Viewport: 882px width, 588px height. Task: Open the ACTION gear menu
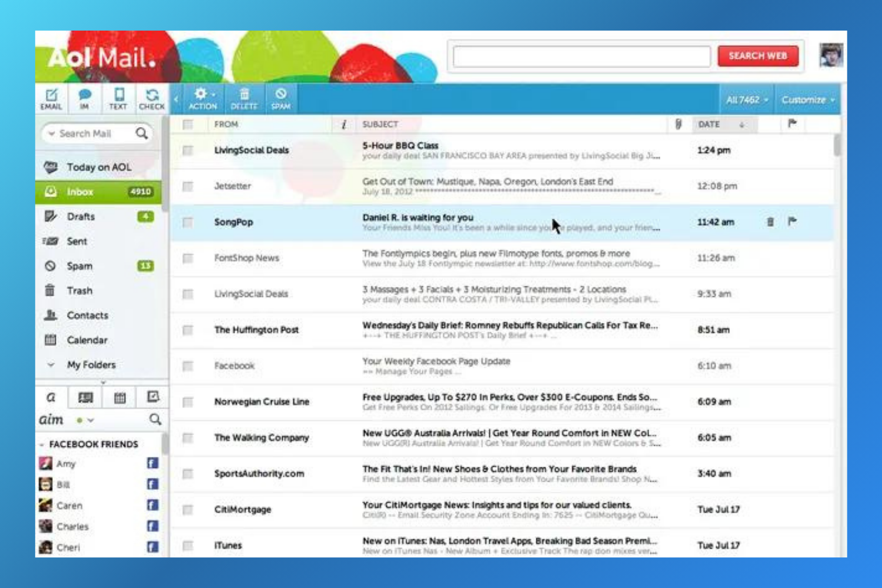tap(203, 99)
